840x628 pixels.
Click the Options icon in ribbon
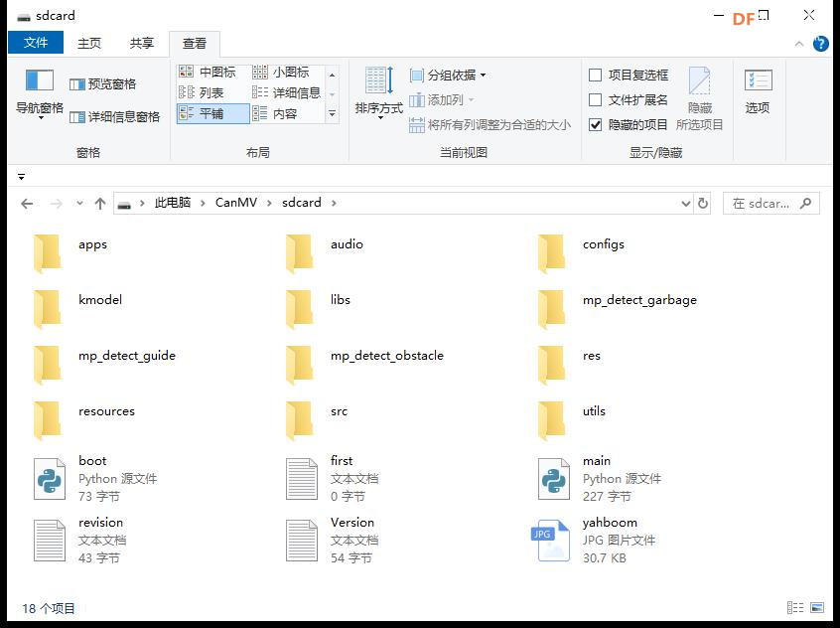click(758, 81)
